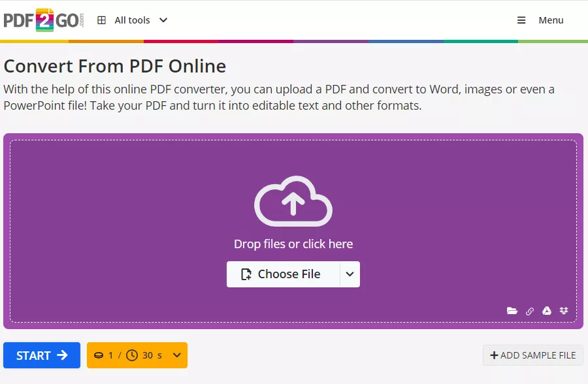Screen dimensions: 588x384
Task: Click Drop files or click here text
Action: coord(293,244)
